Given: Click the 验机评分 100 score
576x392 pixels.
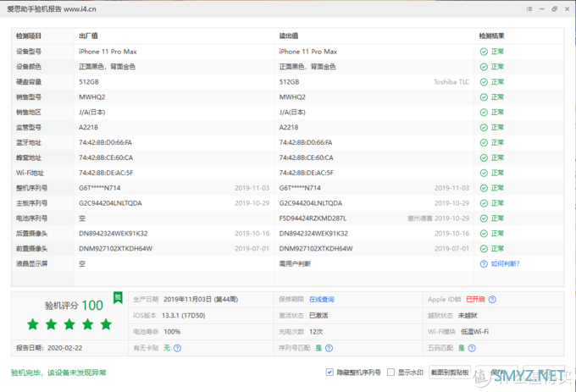Looking at the screenshot, I should (74, 306).
